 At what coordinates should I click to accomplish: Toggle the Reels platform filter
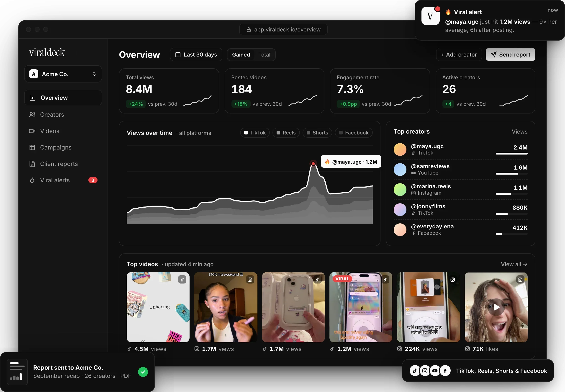286,133
